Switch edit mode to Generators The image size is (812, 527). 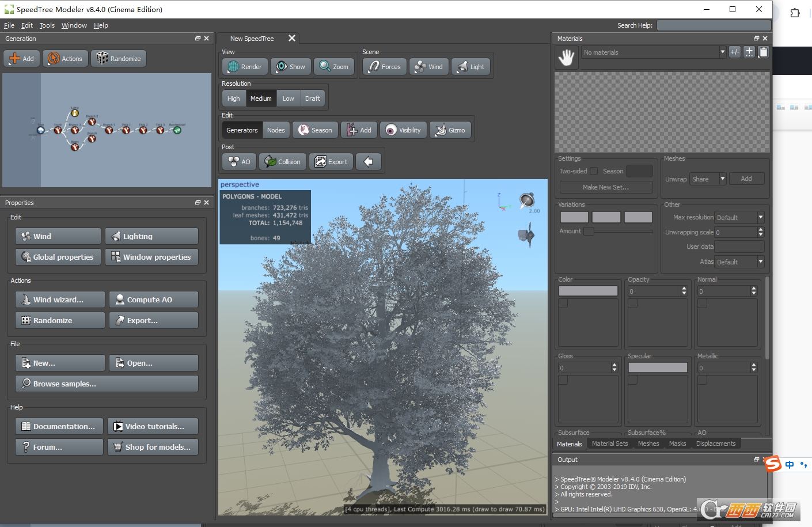point(242,130)
